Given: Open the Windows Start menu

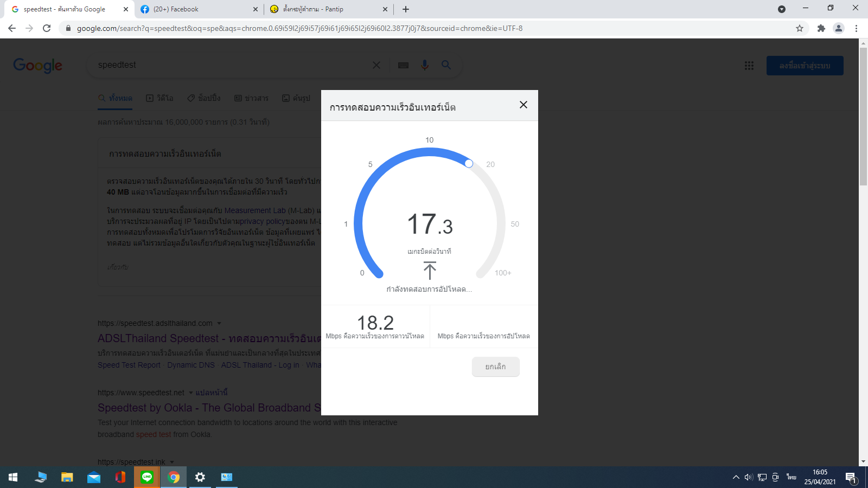Looking at the screenshot, I should click(x=13, y=477).
